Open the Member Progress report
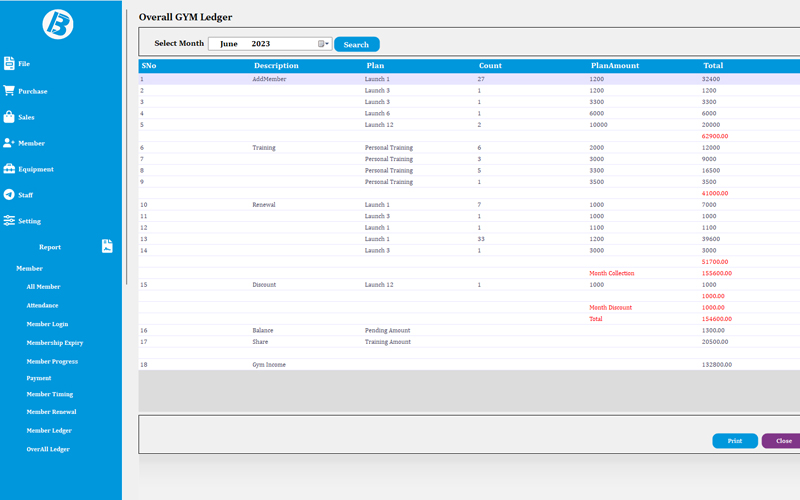Image resolution: width=800 pixels, height=500 pixels. 52,362
